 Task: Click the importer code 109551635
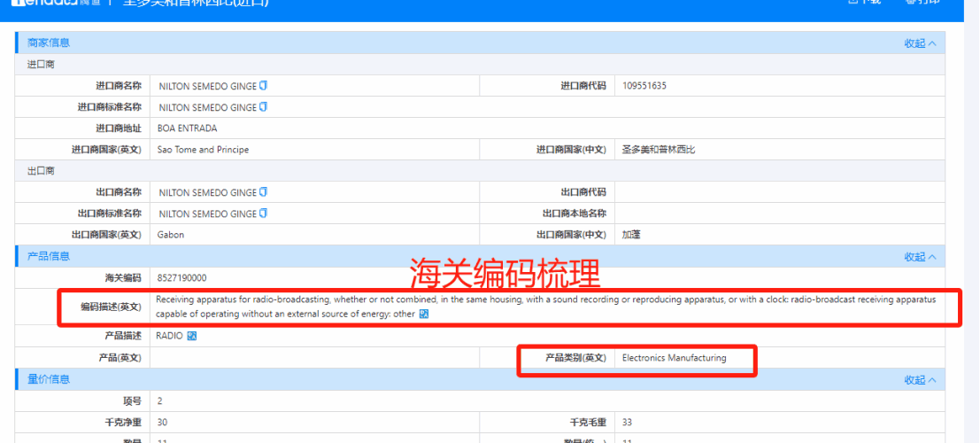click(644, 86)
